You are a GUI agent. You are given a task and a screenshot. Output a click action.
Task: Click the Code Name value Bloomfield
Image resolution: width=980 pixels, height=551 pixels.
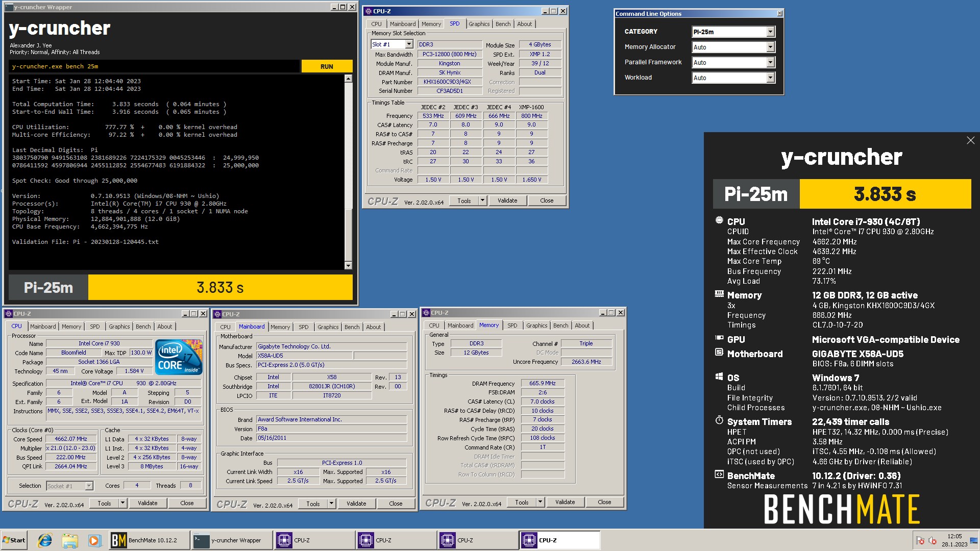pyautogui.click(x=73, y=353)
